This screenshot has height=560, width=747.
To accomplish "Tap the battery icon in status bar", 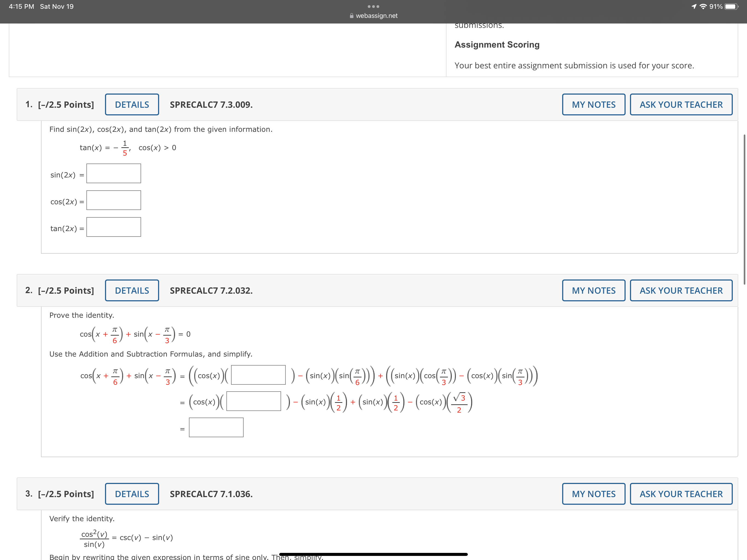I will 731,6.
